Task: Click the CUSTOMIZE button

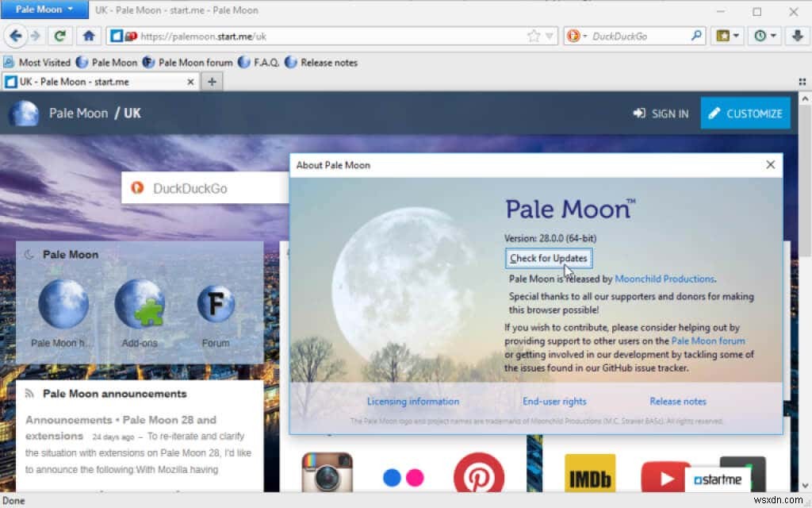Action: [745, 113]
